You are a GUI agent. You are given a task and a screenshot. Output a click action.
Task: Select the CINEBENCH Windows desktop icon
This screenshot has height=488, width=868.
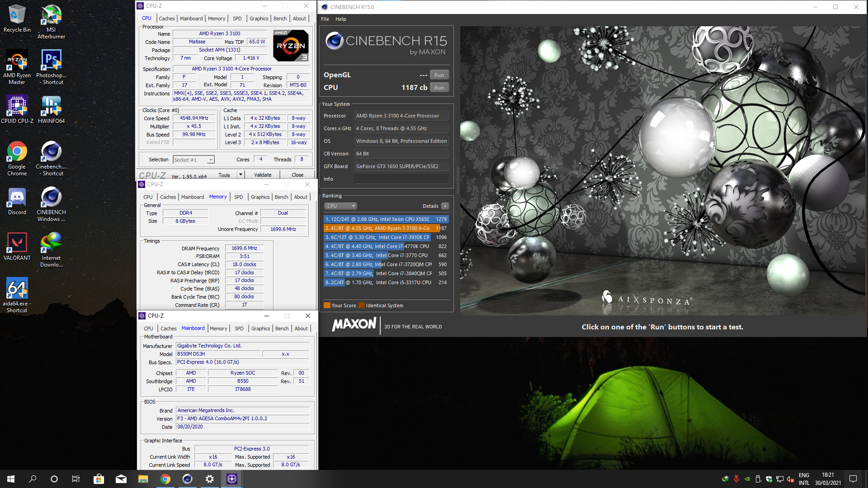tap(51, 204)
